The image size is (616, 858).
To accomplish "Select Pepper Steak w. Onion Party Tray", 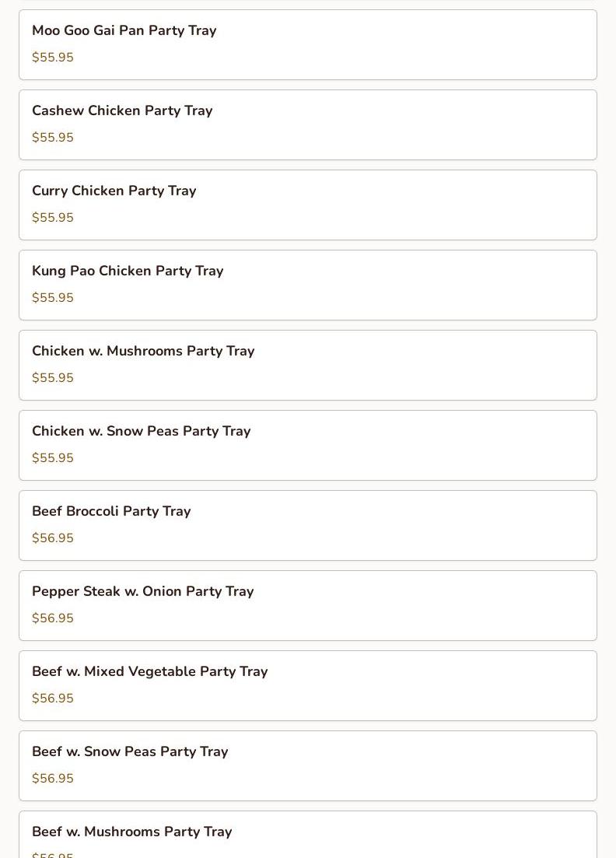I will click(x=307, y=606).
